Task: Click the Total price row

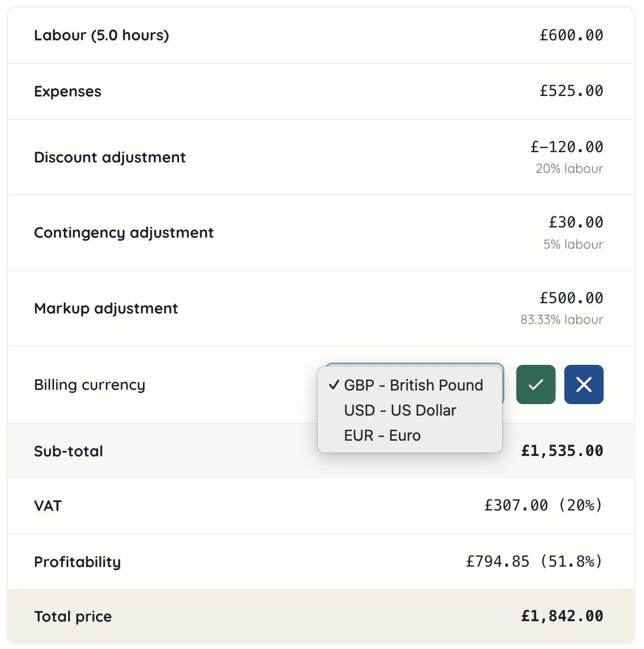Action: pyautogui.click(x=73, y=616)
